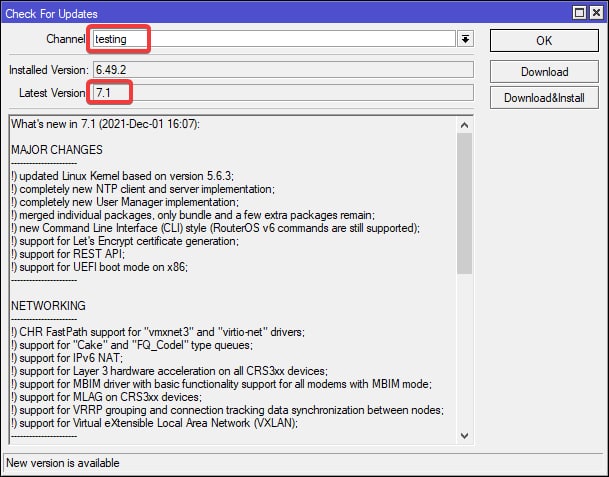This screenshot has height=477, width=609.
Task: Click the Channel field showing testing
Action: point(274,39)
